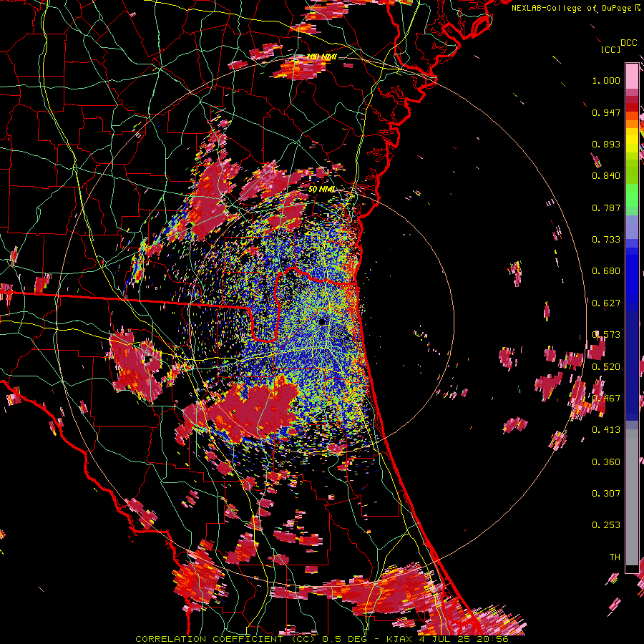
Task: Select the 0.947 scale value
Action: click(x=606, y=112)
